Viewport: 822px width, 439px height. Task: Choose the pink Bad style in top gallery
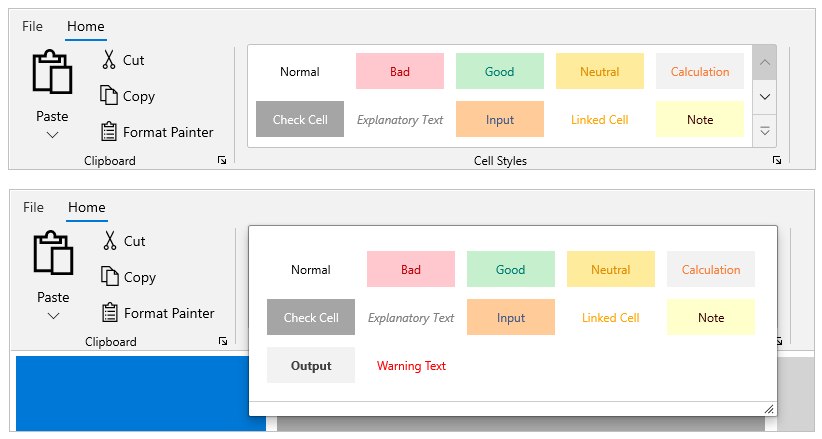pos(400,71)
